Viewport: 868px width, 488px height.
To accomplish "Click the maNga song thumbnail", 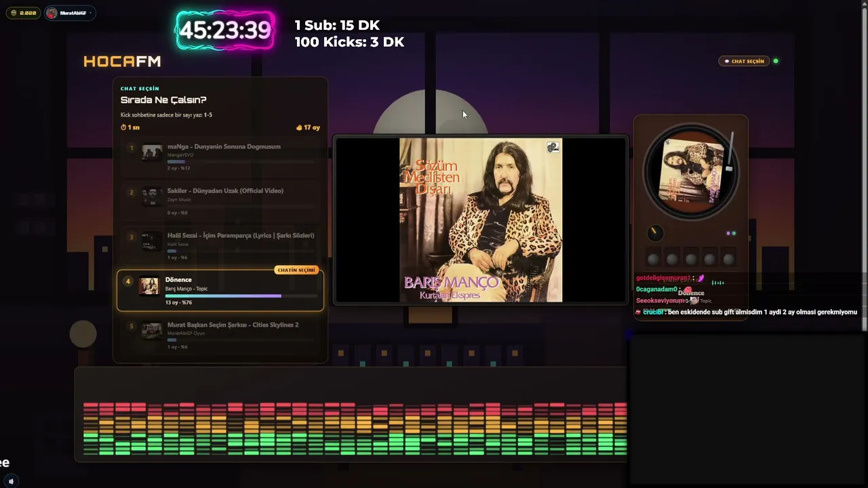I will [x=152, y=152].
